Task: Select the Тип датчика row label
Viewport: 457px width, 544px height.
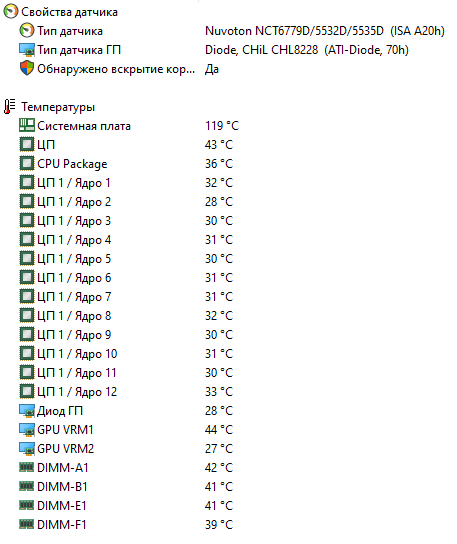Action: coord(70,31)
